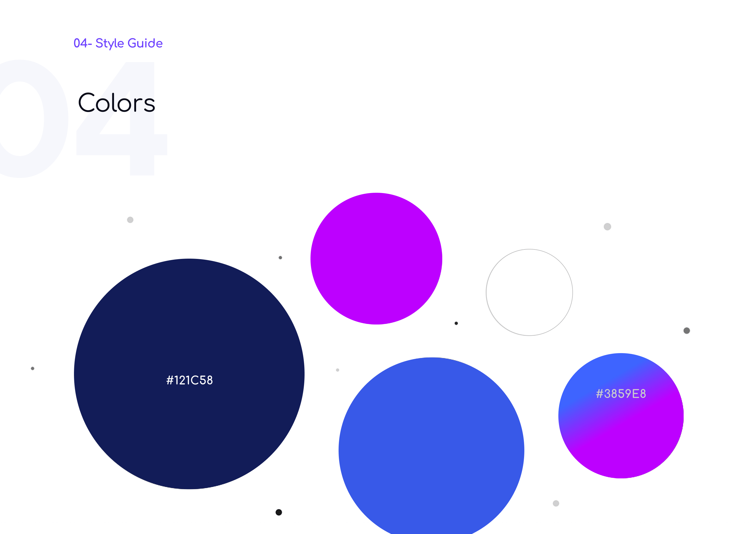This screenshot has height=534, width=756.
Task: Click the '04- Style Guide' header text
Action: (118, 43)
